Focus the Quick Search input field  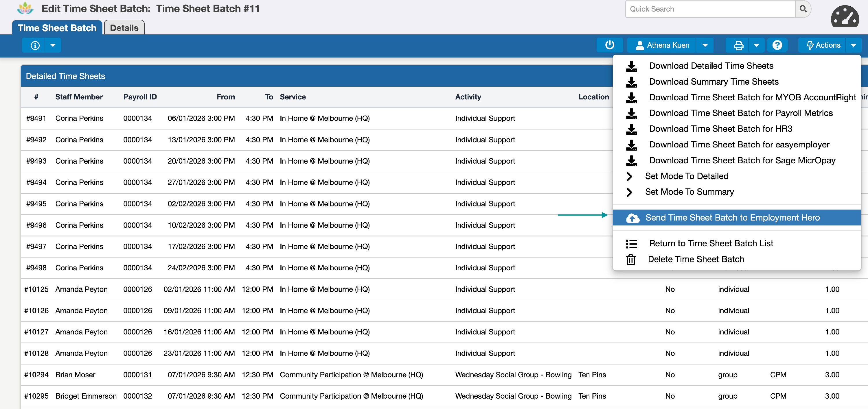pyautogui.click(x=709, y=9)
